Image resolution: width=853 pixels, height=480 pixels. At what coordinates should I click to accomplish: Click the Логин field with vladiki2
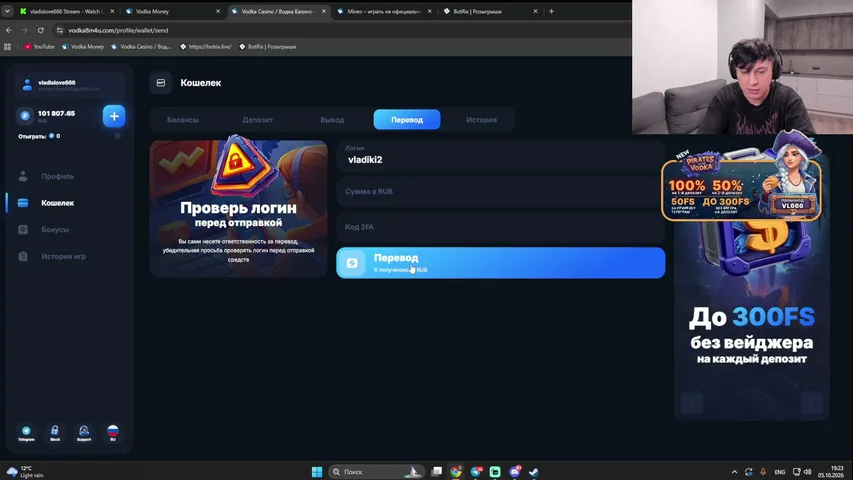coord(500,156)
